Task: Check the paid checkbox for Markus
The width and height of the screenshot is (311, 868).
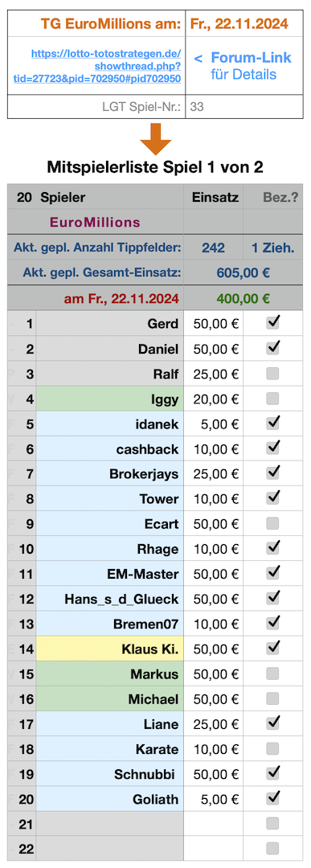Action: 272,674
